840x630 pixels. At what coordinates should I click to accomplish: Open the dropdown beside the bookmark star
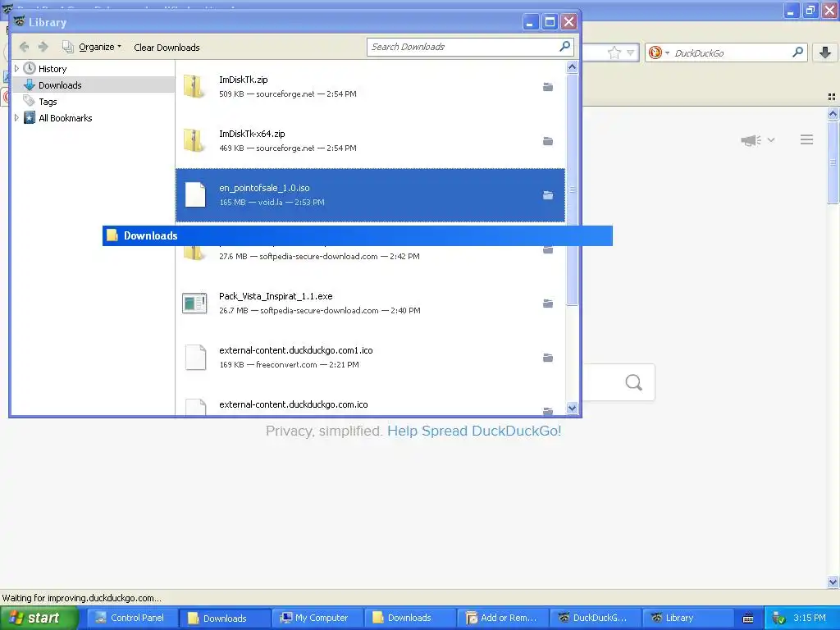click(x=631, y=52)
